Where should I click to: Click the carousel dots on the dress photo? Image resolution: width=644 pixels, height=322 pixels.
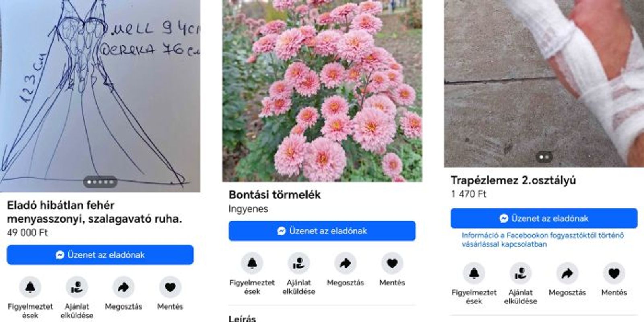coord(100,182)
